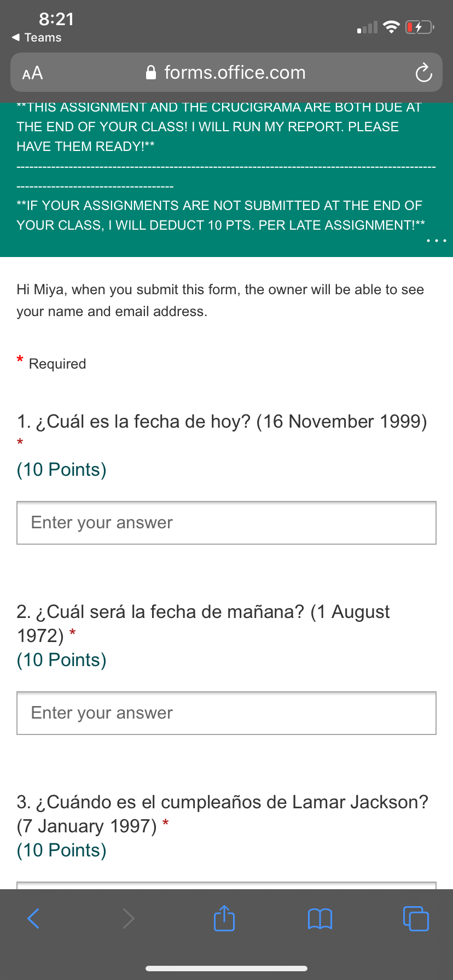Open the AA reader and text size menu
453x980 pixels.
(32, 73)
